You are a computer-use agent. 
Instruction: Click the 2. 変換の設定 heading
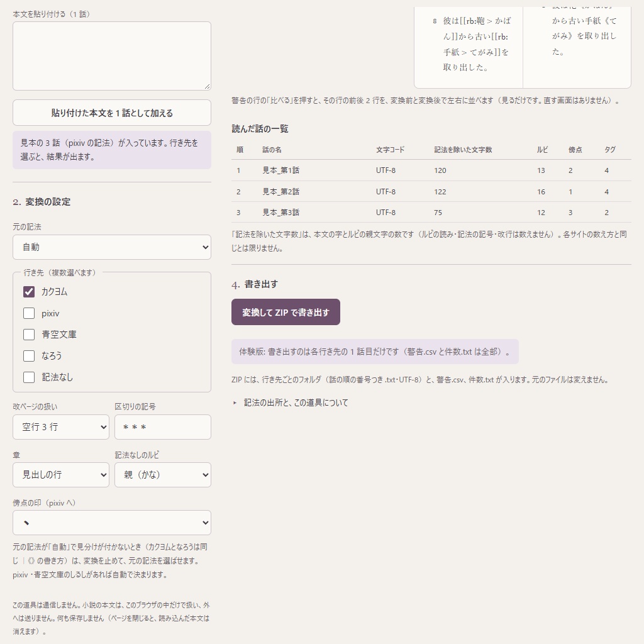point(42,202)
